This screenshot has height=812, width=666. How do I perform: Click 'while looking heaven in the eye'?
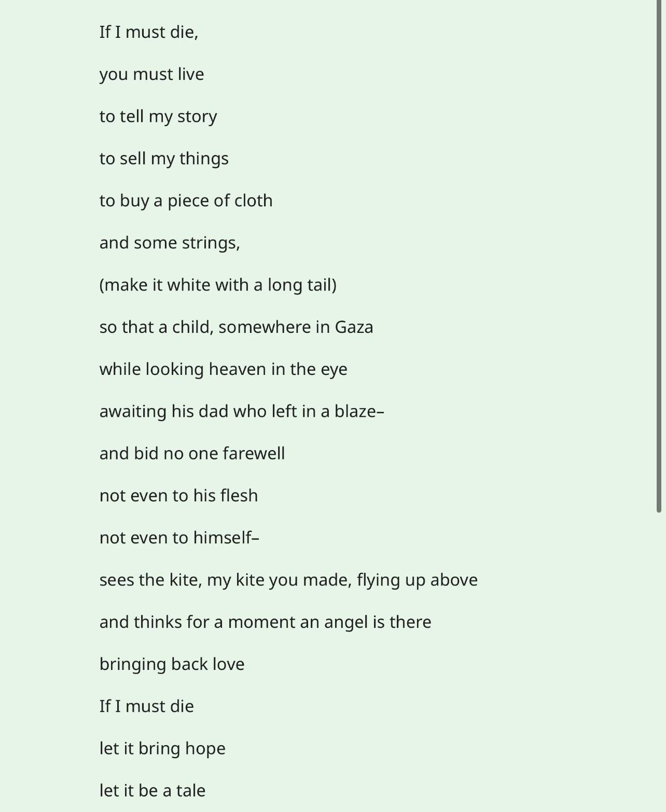223,369
